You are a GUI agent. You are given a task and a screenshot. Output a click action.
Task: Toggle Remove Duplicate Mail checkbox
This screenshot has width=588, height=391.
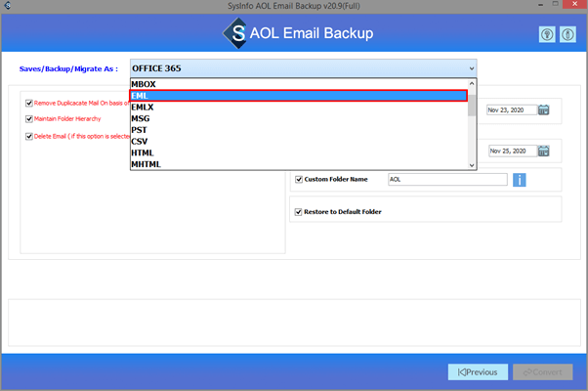(29, 104)
